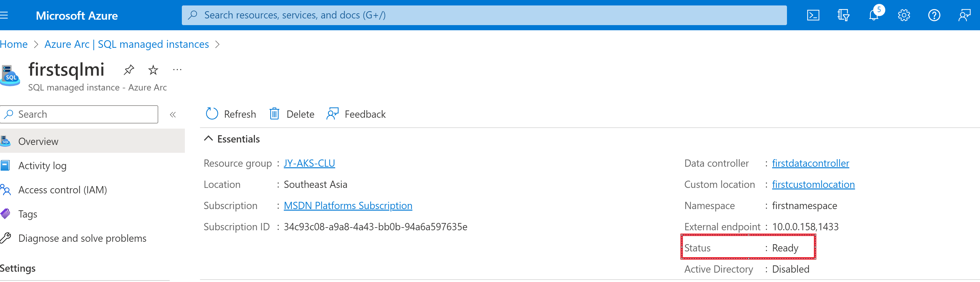Open the help and support menu

pos(934,15)
